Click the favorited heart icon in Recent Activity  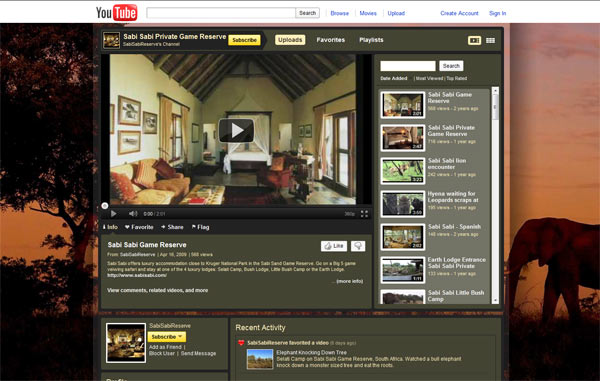point(241,343)
